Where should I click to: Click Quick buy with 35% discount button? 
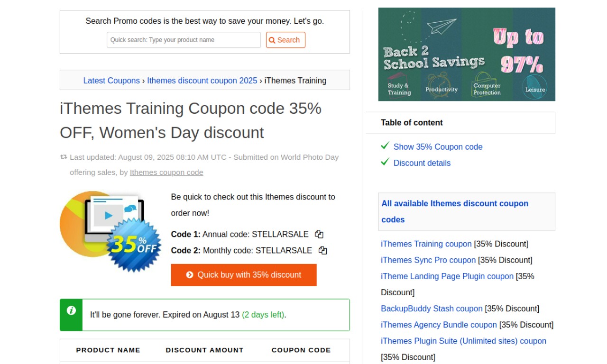coord(244,275)
